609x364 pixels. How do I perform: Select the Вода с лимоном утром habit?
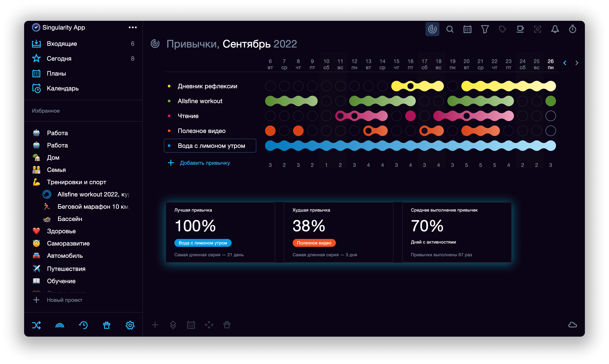pyautogui.click(x=210, y=146)
